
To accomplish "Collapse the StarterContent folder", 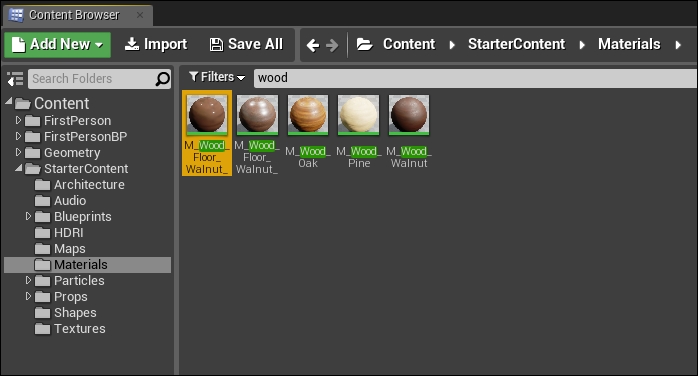I will pyautogui.click(x=19, y=168).
